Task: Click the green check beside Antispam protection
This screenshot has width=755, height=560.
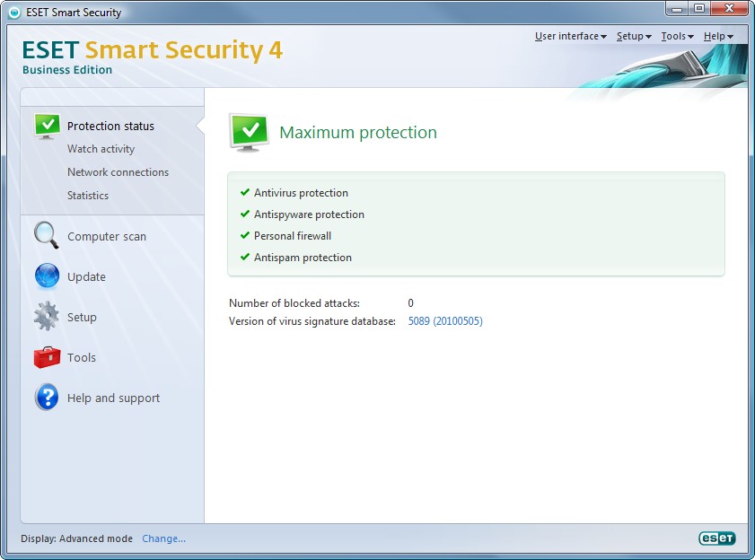Action: point(245,258)
